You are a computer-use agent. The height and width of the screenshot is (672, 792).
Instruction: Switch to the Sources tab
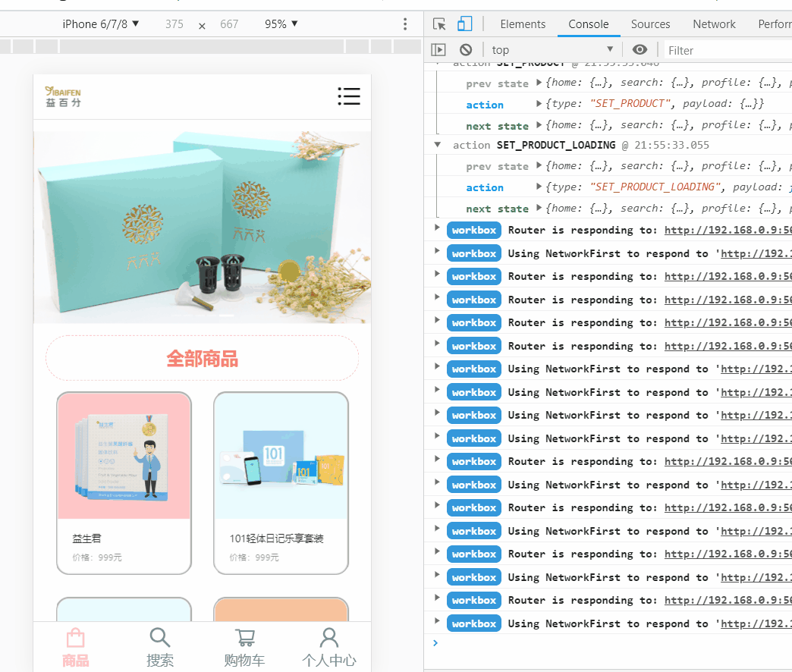650,24
